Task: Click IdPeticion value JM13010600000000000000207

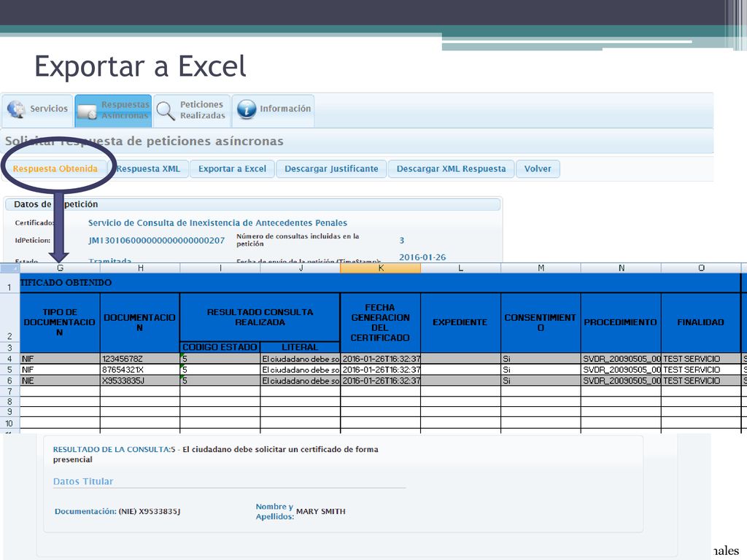Action: 157,241
